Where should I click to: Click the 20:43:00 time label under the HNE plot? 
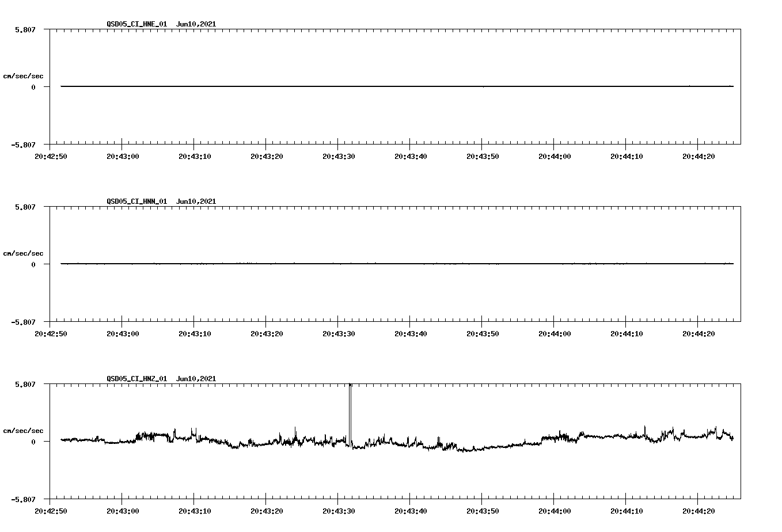tap(123, 156)
